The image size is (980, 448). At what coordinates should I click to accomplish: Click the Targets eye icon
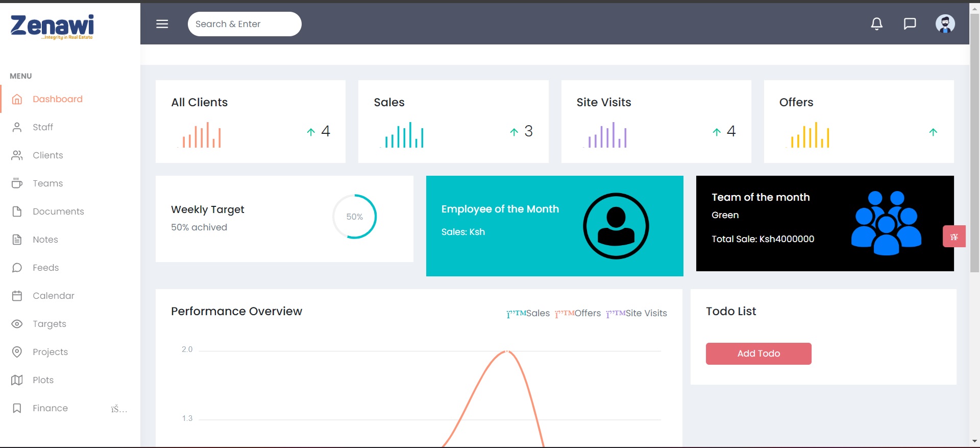(x=17, y=324)
